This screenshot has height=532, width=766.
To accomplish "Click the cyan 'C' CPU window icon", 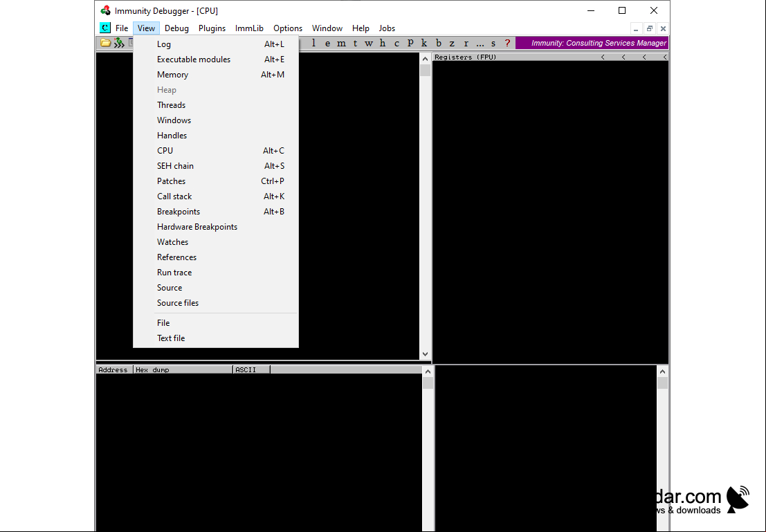I will point(104,28).
